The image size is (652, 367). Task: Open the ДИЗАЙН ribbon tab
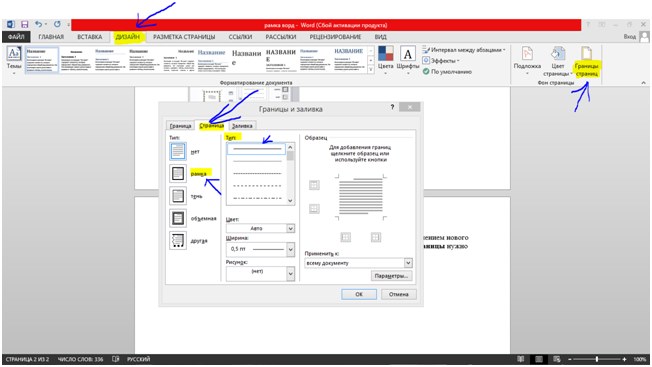128,37
